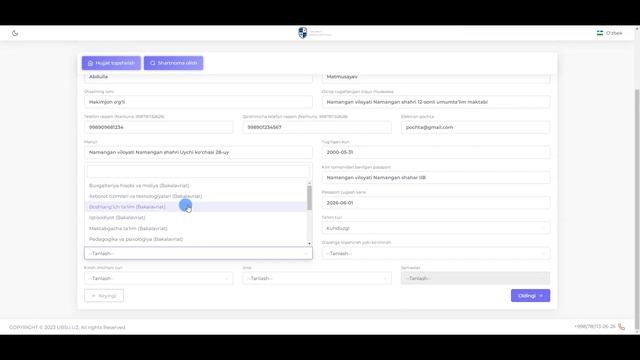Click the page vertical scrollbar on the right edge
Screen dimensions: 640x360
click(x=637, y=208)
